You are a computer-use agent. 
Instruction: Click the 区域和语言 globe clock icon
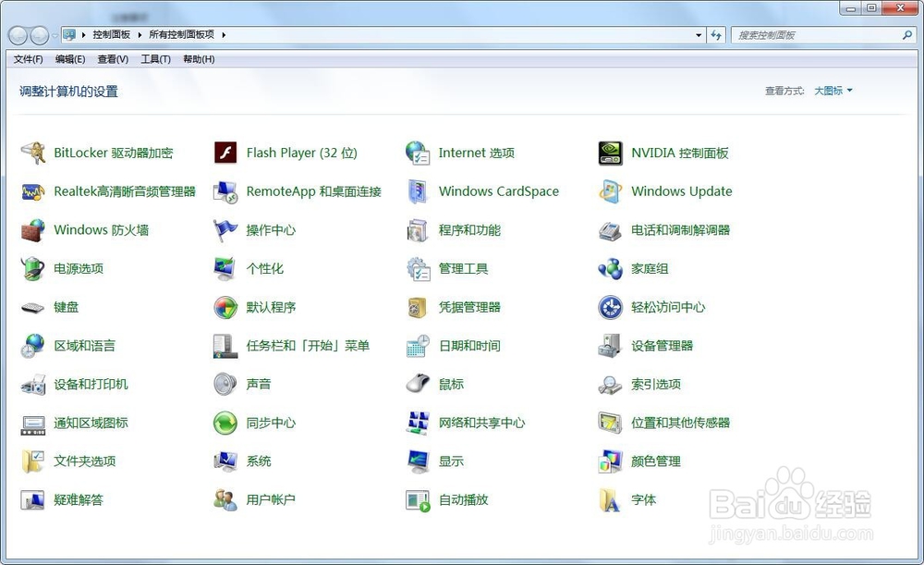pos(33,346)
